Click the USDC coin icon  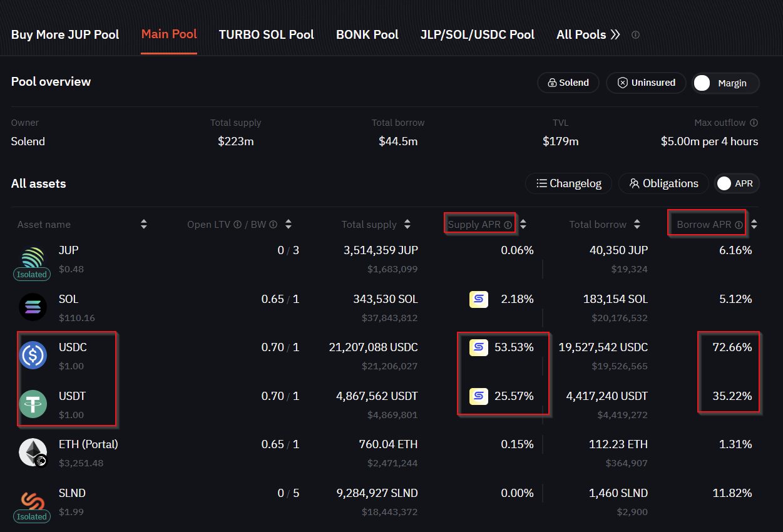click(x=33, y=356)
